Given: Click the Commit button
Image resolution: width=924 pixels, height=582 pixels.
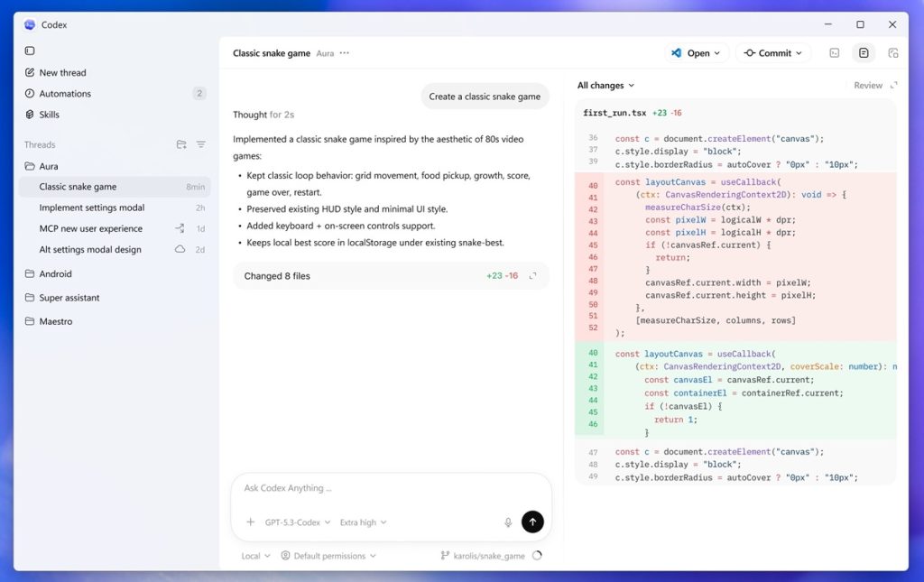Looking at the screenshot, I should pos(772,53).
